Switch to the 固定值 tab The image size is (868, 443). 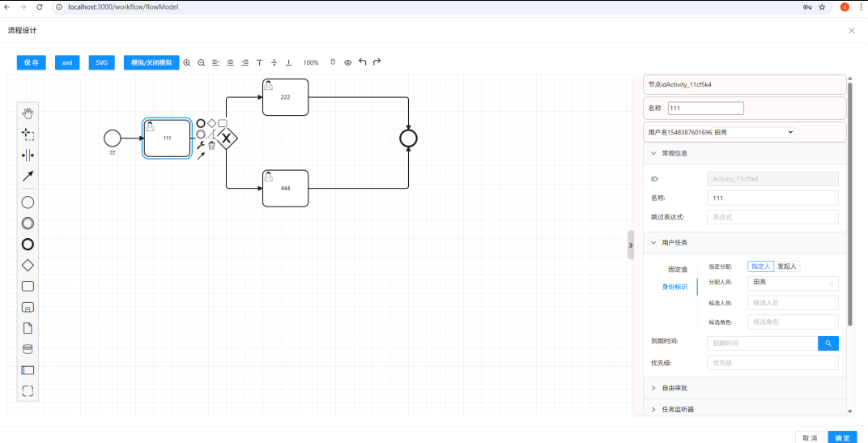click(677, 269)
